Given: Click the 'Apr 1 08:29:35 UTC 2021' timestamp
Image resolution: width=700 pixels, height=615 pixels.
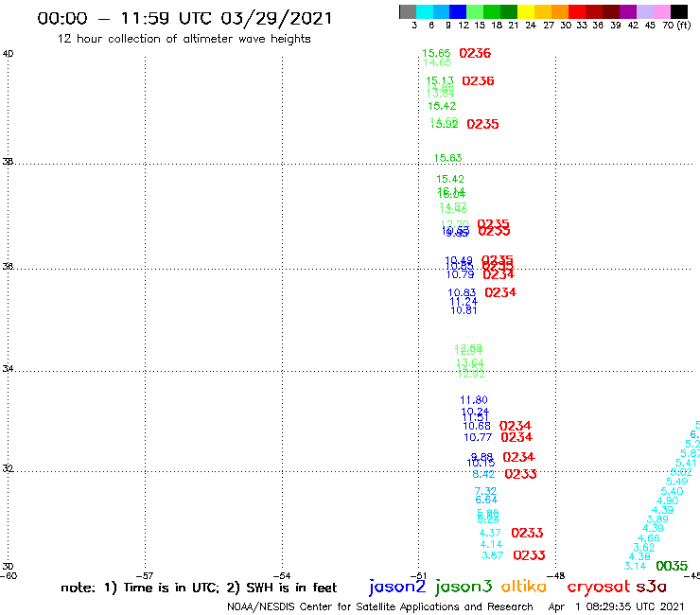Looking at the screenshot, I should click(x=616, y=606).
